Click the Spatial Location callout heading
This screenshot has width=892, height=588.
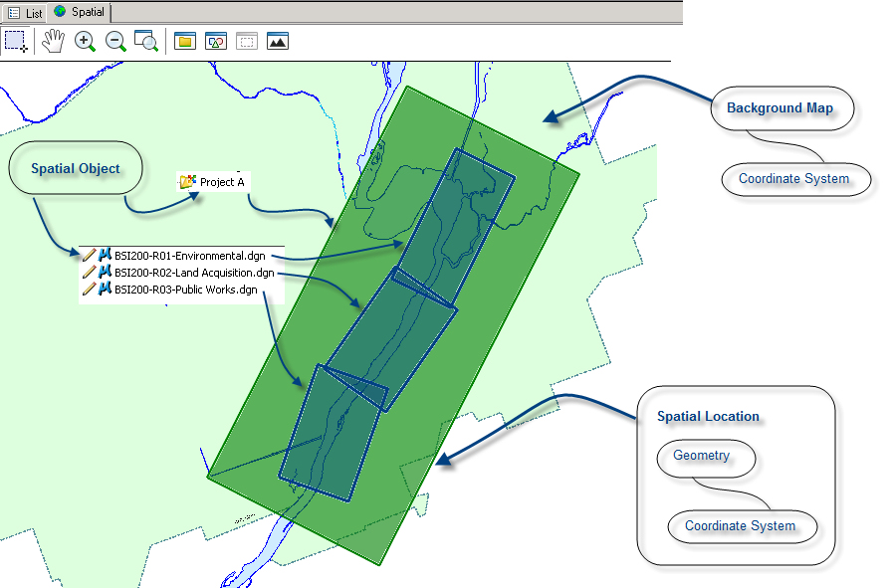pyautogui.click(x=708, y=416)
